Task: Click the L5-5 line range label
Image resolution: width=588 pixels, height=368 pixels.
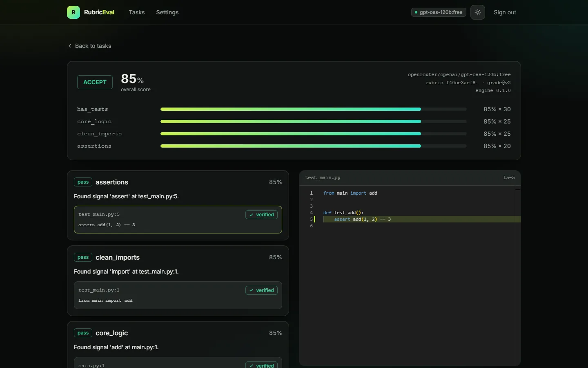Action: coord(509,177)
